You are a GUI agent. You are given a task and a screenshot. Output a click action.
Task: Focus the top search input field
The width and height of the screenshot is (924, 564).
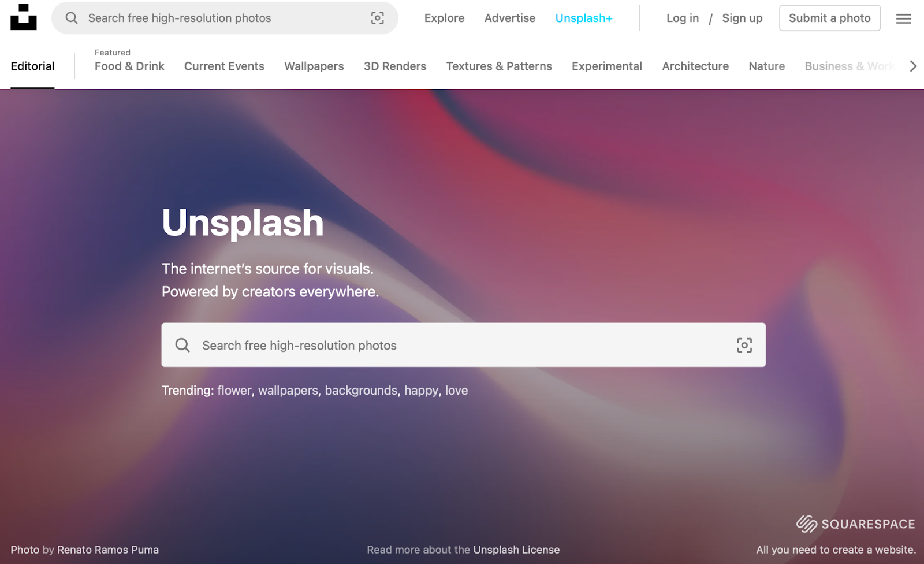pos(225,18)
